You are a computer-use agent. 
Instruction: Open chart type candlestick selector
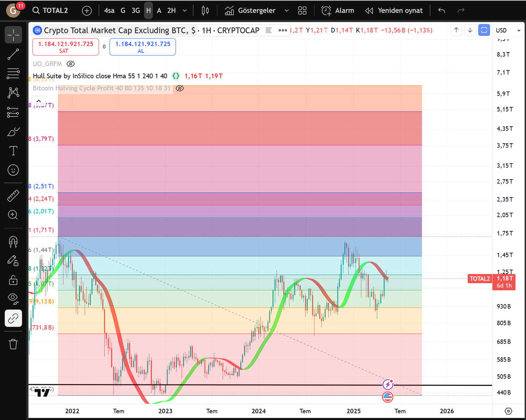point(205,11)
